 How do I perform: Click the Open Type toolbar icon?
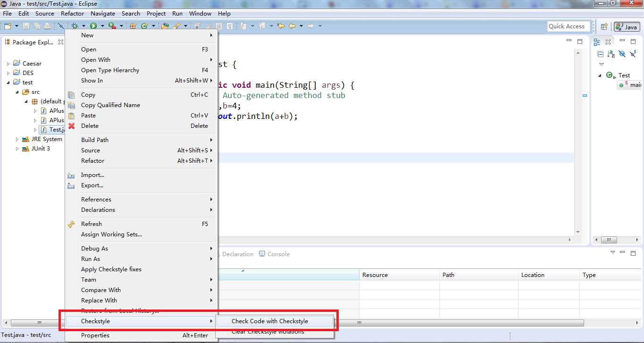coord(165,26)
